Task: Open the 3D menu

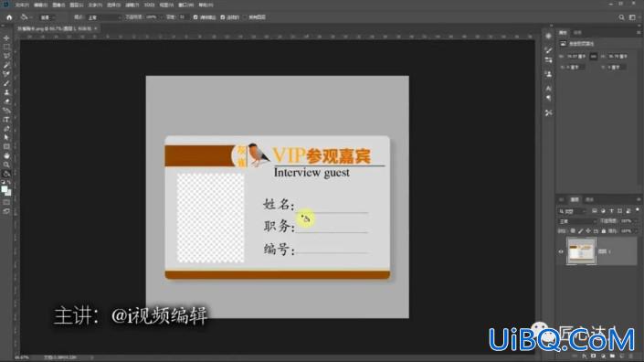Action: point(149,5)
